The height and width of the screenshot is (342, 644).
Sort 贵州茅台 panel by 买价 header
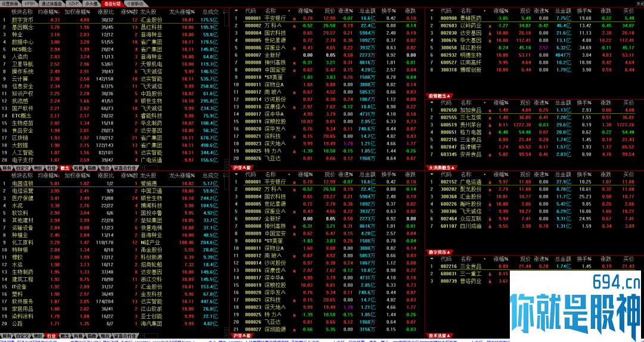tap(629, 102)
